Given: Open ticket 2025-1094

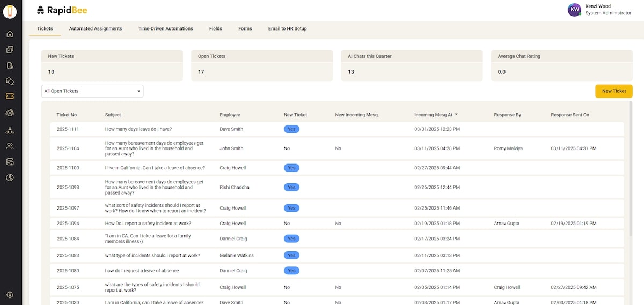Looking at the screenshot, I should [68, 224].
